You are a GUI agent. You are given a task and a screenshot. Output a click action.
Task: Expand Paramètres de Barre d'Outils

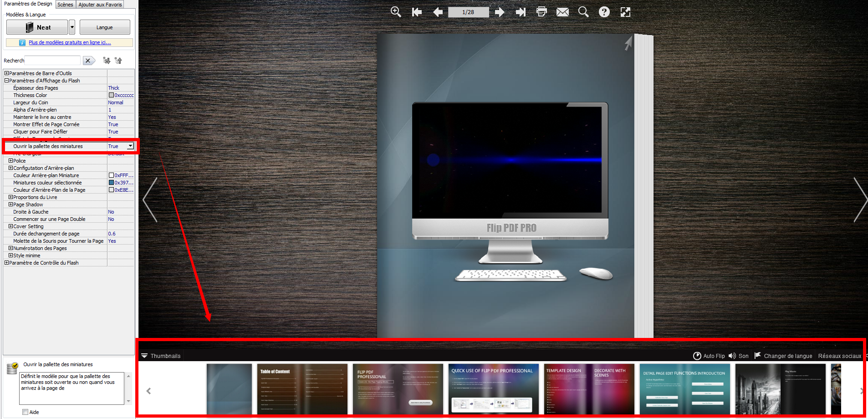click(x=7, y=73)
